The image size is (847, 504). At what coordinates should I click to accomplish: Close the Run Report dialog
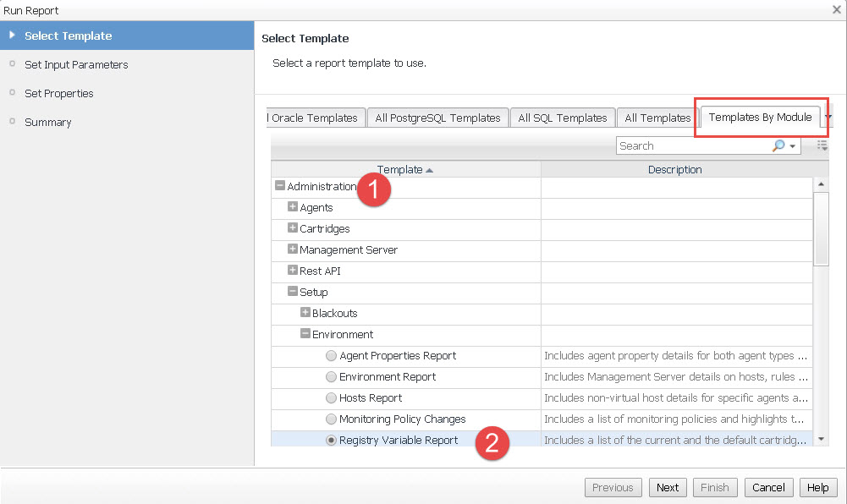click(x=836, y=9)
